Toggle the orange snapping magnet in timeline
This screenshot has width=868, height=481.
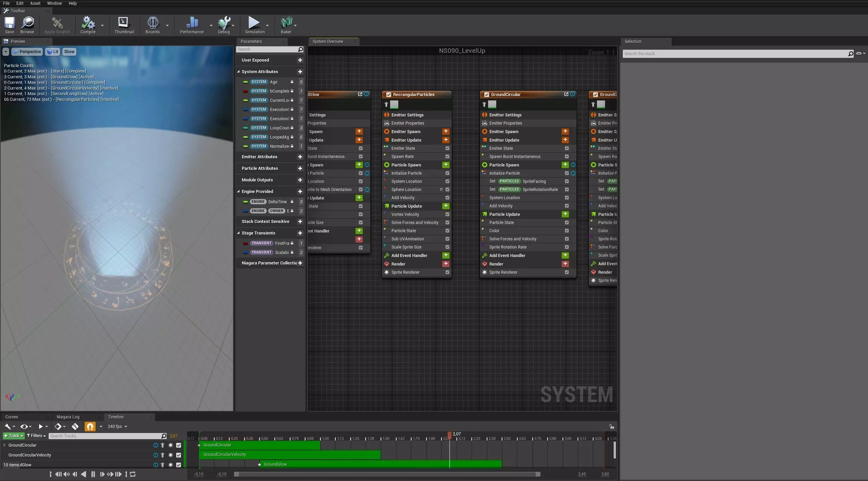(90, 427)
